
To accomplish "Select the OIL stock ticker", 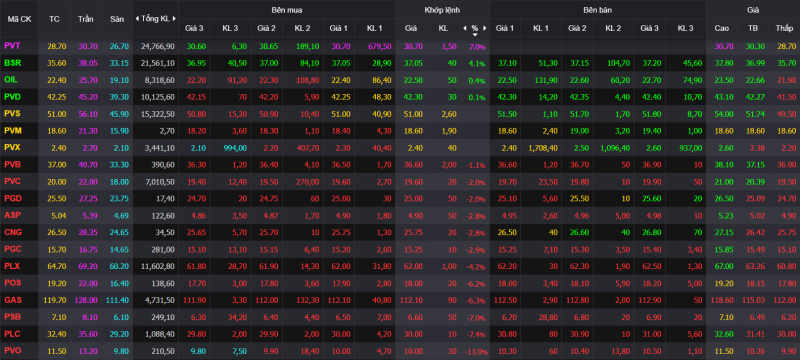I will click(x=11, y=80).
